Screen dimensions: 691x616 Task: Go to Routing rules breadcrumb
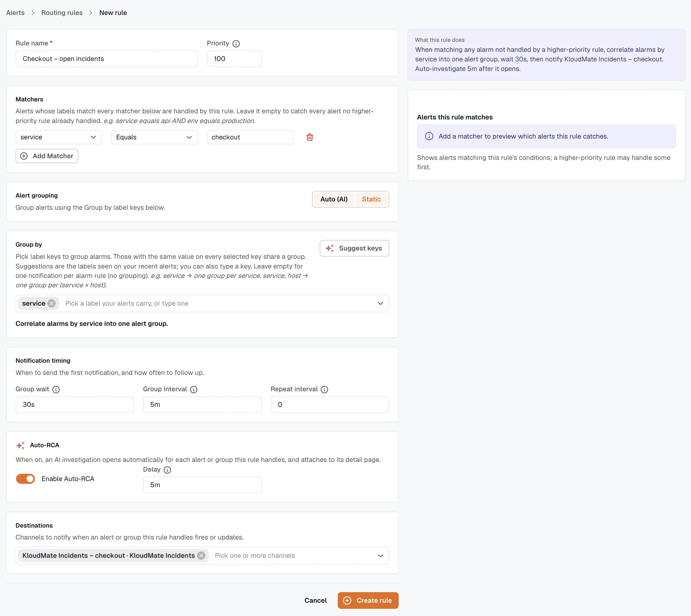tap(62, 12)
